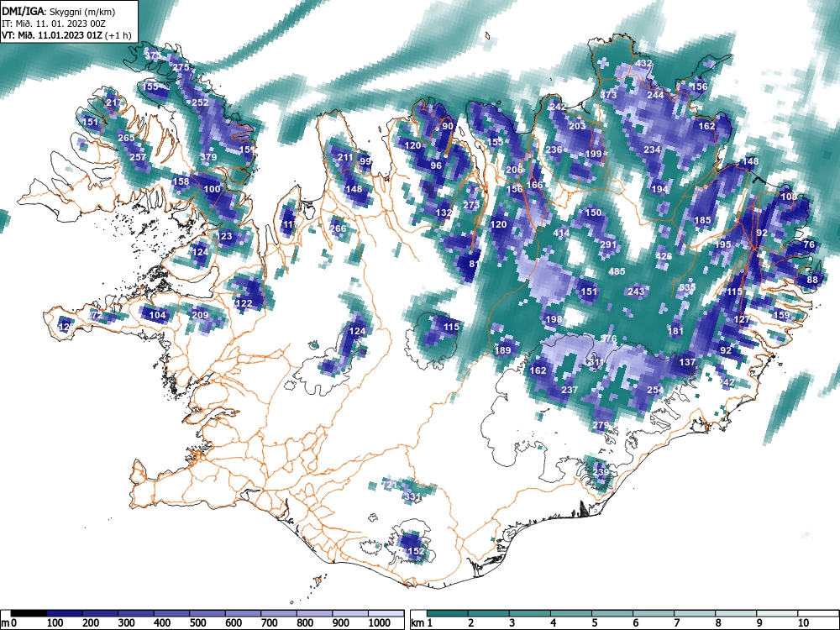Click the map value 428
The width and height of the screenshot is (840, 630).
click(x=664, y=256)
